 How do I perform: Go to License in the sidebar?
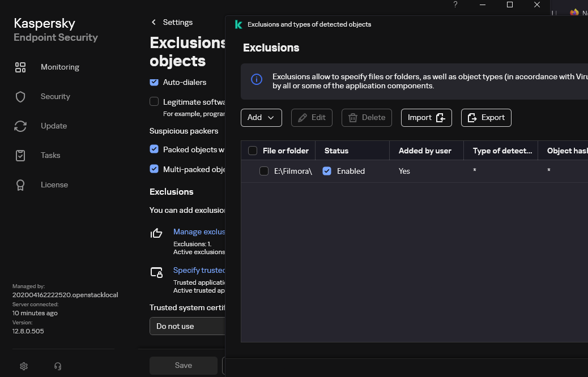click(54, 185)
